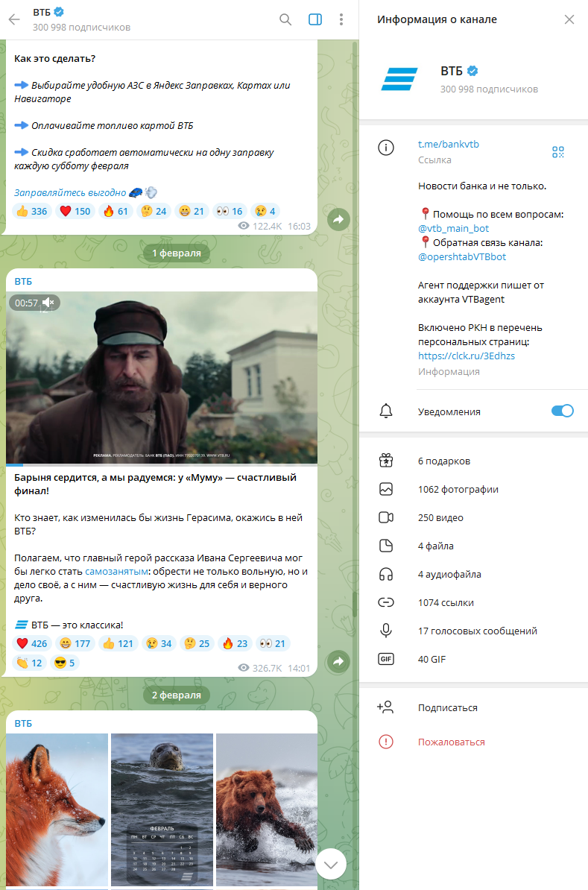This screenshot has width=588, height=890.
Task: Open the bear photo thumbnail
Action: (x=267, y=810)
